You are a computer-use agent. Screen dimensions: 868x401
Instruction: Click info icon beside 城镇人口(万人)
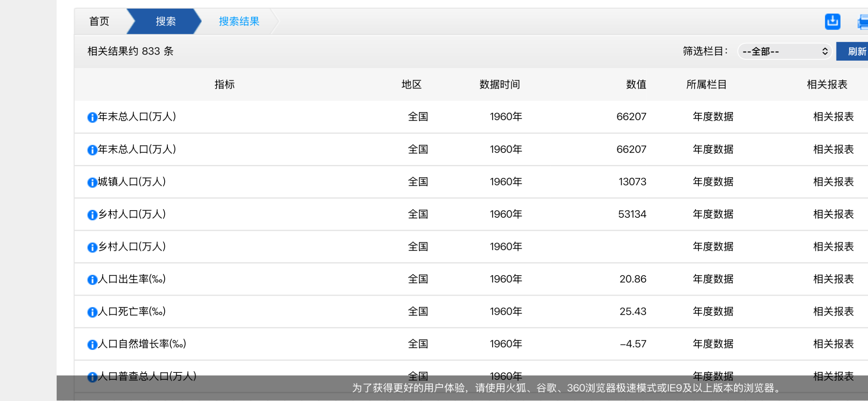pyautogui.click(x=92, y=182)
